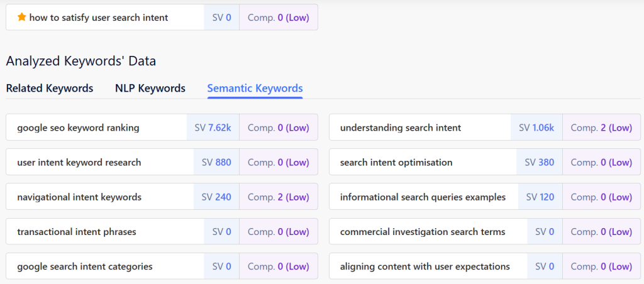Click the Comp. 2 (Low) badge for navigational intent keywords
Screen dimensions: 644x284
coord(278,197)
